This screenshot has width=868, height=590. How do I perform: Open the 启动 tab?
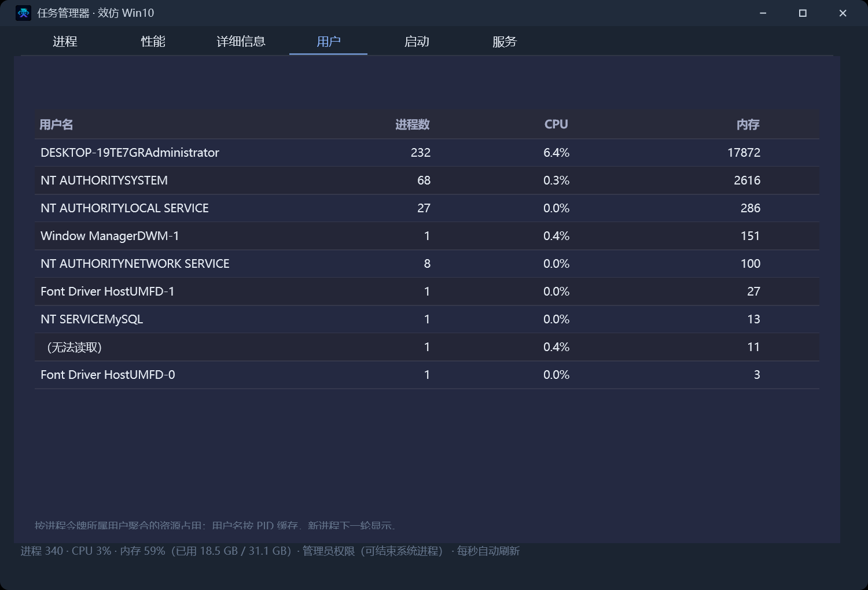[417, 42]
